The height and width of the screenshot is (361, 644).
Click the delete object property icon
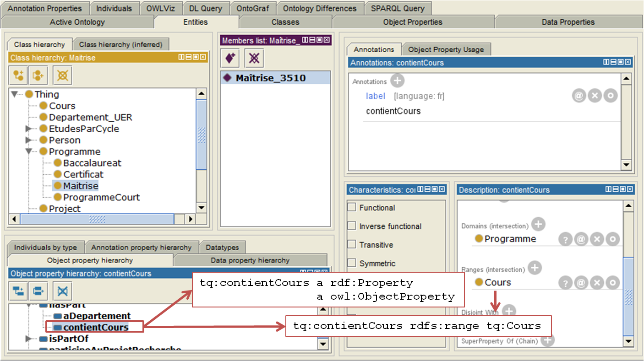tap(62, 291)
